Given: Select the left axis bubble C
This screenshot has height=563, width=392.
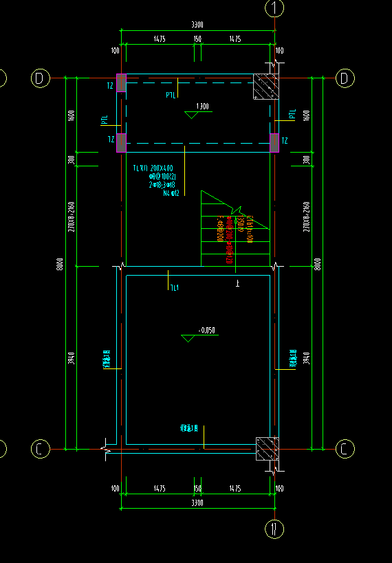Looking at the screenshot, I should [x=41, y=449].
